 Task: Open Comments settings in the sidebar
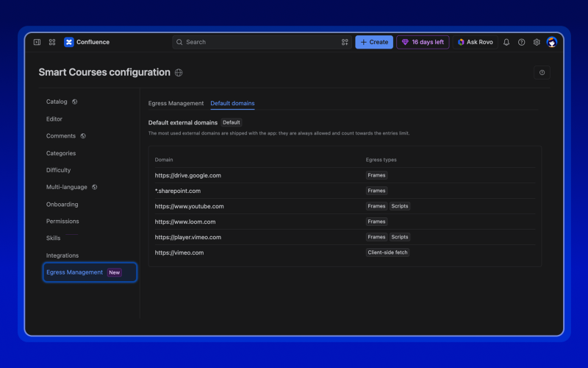tap(61, 136)
